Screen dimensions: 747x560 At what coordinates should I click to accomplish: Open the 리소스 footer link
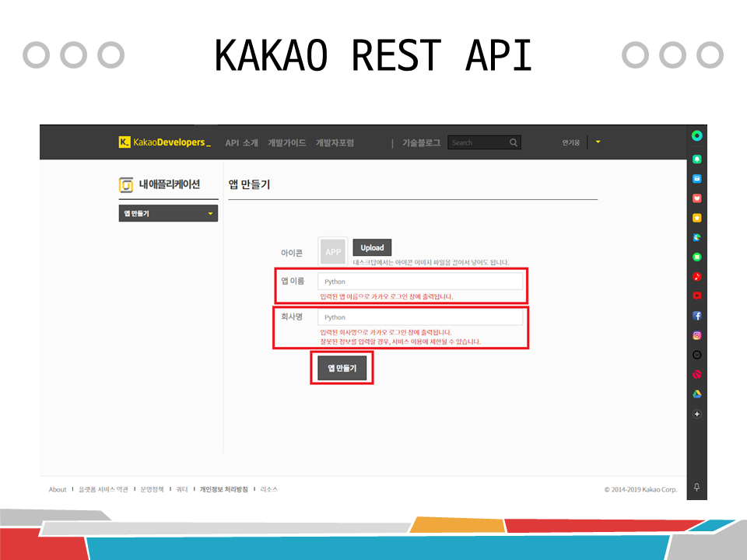[x=268, y=489]
